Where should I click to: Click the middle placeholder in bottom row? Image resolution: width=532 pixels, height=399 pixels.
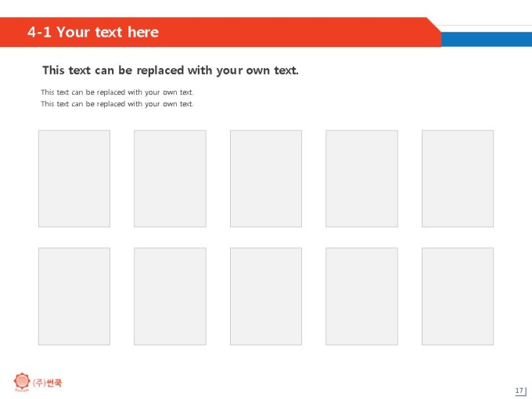pyautogui.click(x=266, y=297)
